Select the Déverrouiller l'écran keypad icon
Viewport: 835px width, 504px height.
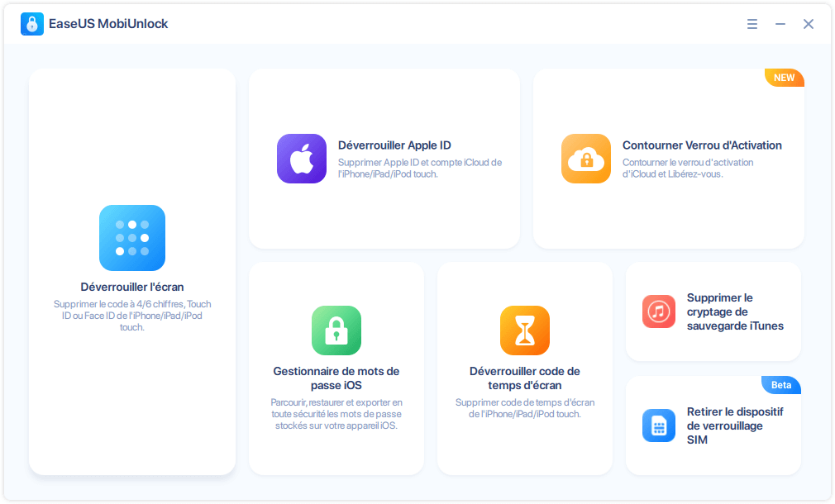point(131,238)
